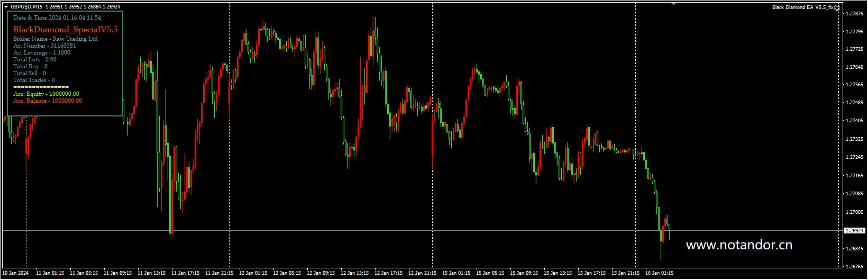
Task: Click the Acc. Equity - 1000000.00 line
Action: pos(47,94)
